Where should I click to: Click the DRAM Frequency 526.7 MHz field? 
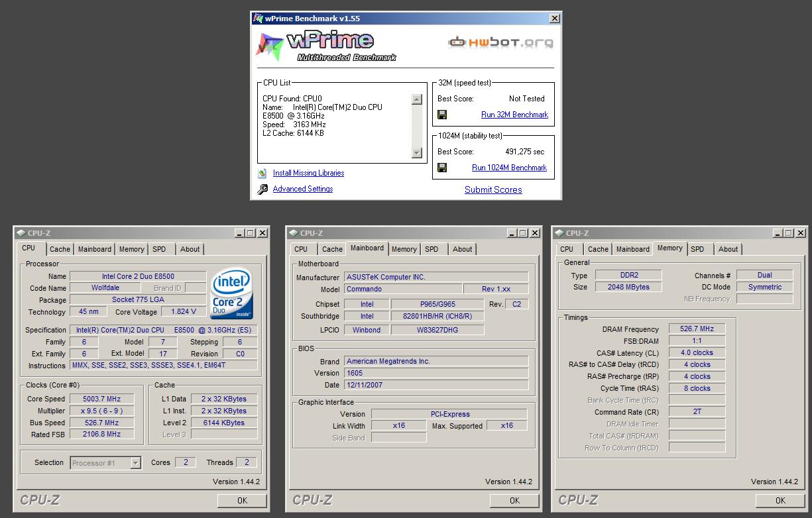(x=697, y=329)
